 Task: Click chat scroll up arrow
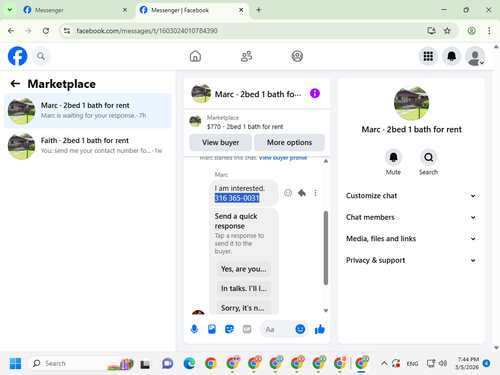(326, 161)
